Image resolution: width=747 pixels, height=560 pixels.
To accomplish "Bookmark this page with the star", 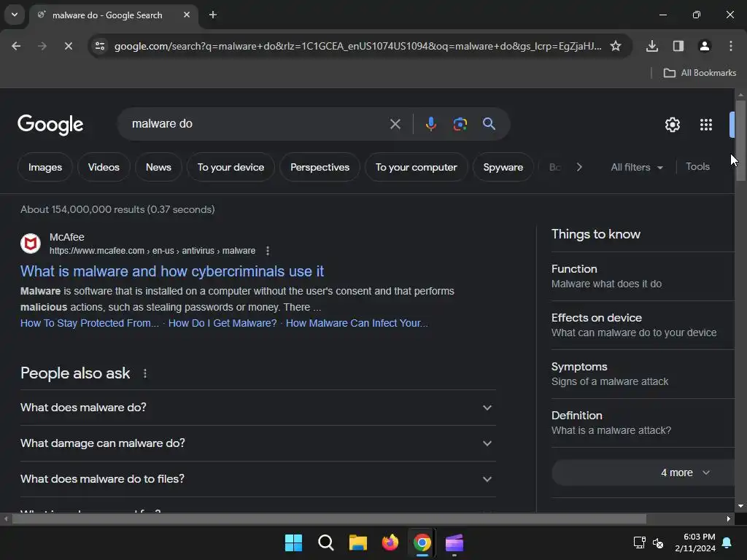I will coord(616,46).
